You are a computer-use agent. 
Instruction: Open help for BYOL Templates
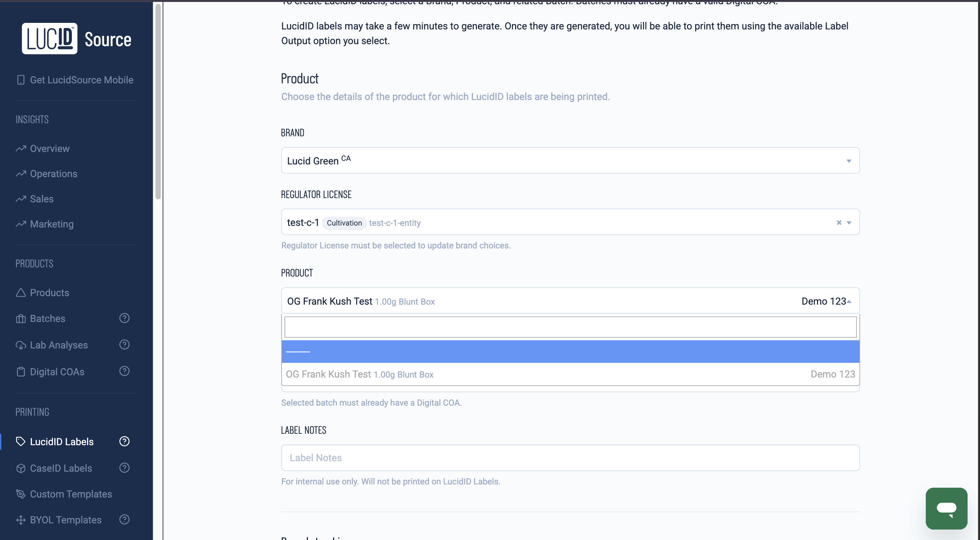click(x=124, y=519)
